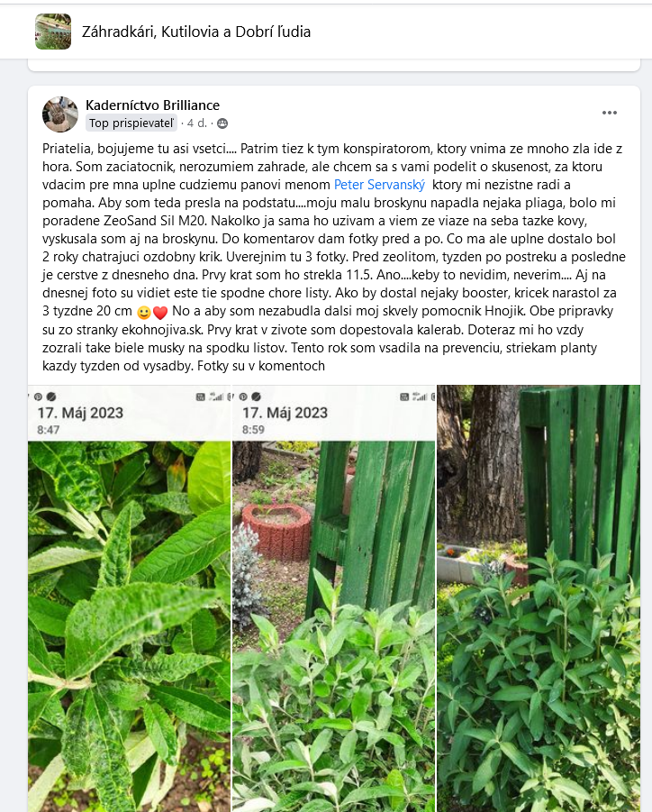The image size is (652, 812).
Task: Open the post options three-dots menu
Action: pos(609,113)
